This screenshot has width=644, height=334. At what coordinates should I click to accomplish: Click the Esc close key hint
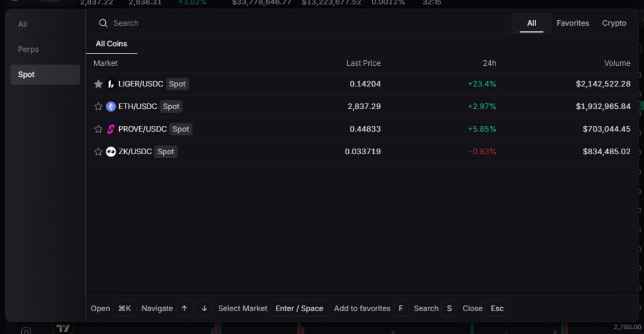coord(497,308)
